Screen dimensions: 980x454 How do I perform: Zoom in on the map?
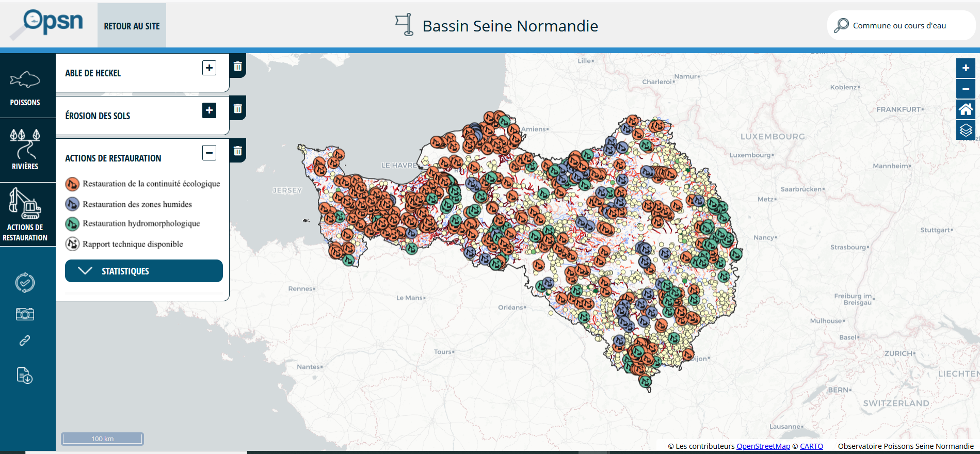[965, 68]
